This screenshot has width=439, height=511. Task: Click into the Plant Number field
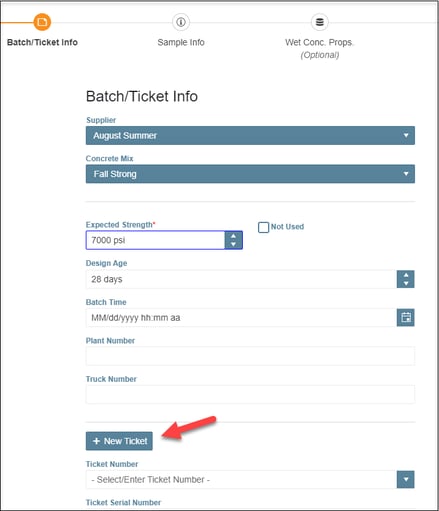click(250, 356)
